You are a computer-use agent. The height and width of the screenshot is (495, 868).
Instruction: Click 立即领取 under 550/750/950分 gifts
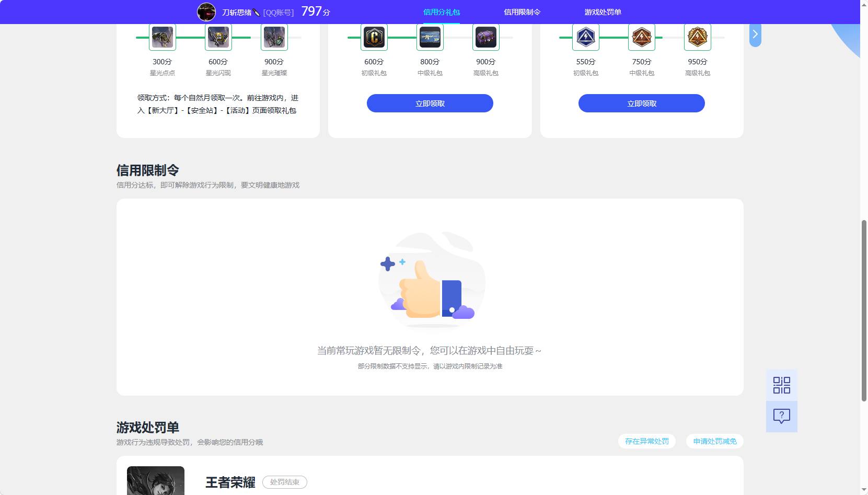(642, 103)
